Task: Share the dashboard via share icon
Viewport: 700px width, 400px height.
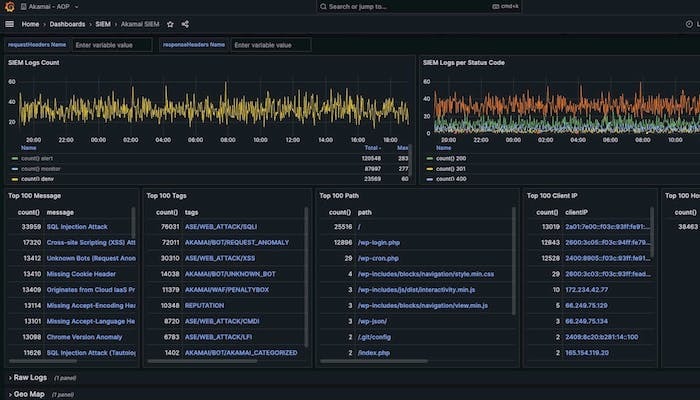Action: 185,24
